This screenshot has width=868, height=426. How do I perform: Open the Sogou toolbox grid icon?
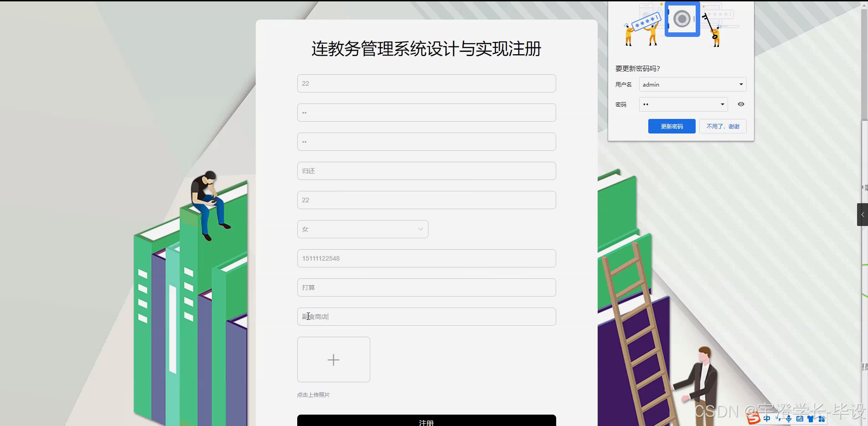click(822, 419)
